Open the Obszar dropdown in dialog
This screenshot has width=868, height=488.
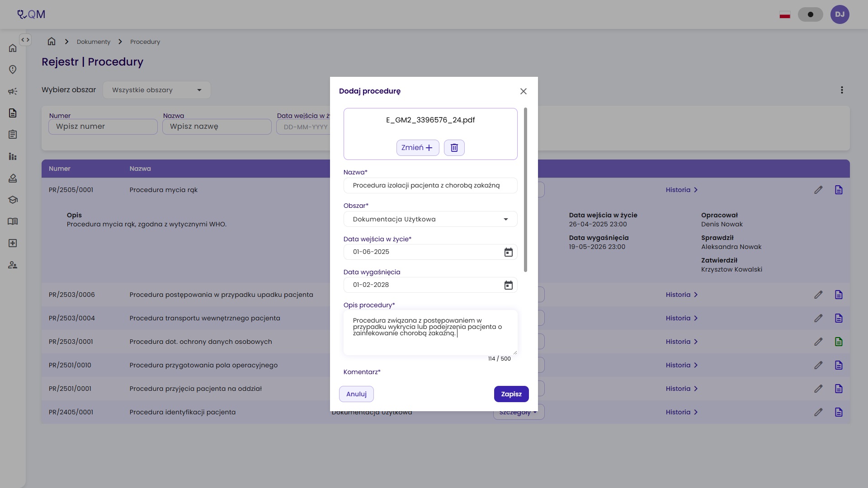pos(430,219)
